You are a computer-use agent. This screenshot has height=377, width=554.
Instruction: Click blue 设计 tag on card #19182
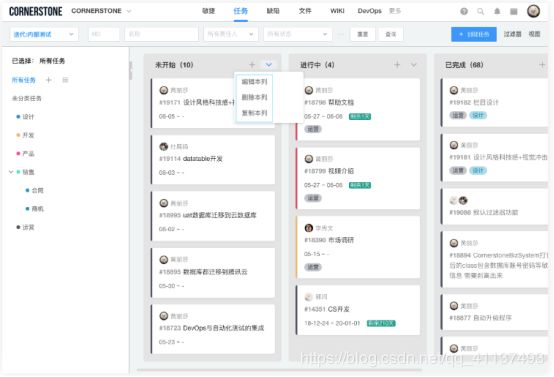(x=478, y=115)
